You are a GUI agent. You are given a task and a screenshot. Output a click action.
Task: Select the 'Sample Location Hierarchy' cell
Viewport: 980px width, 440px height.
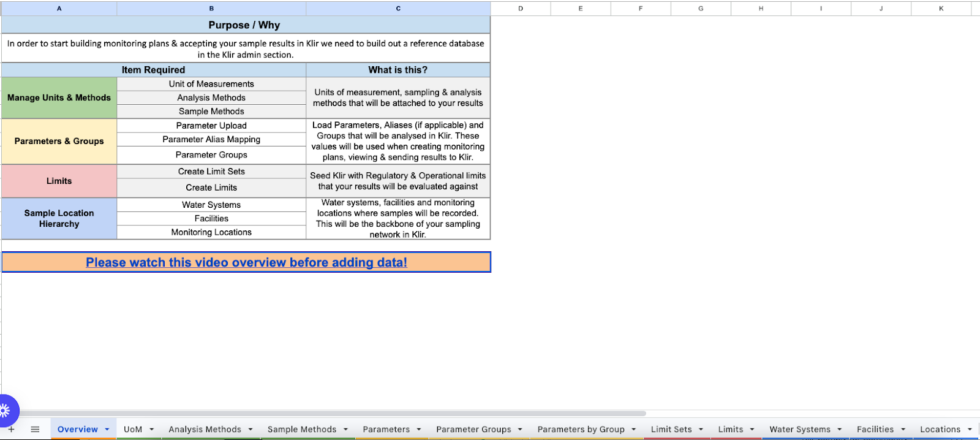(59, 218)
